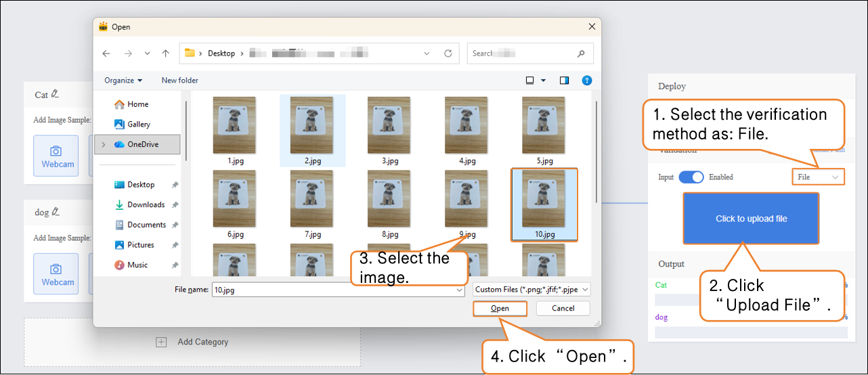
Task: Open Downloads in the navigation pane
Action: 146,204
